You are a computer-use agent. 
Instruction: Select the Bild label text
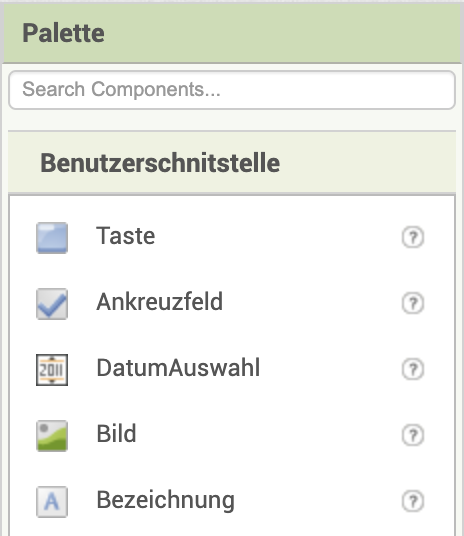click(x=116, y=433)
